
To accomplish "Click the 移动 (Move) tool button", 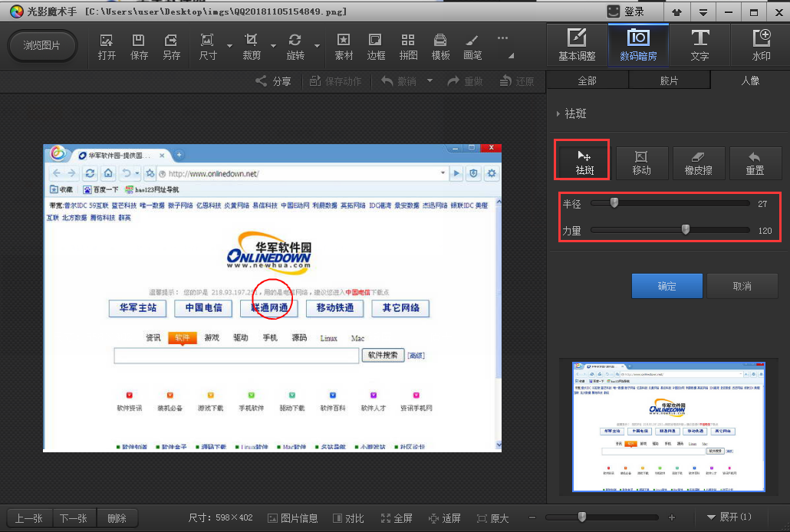I will (x=641, y=163).
